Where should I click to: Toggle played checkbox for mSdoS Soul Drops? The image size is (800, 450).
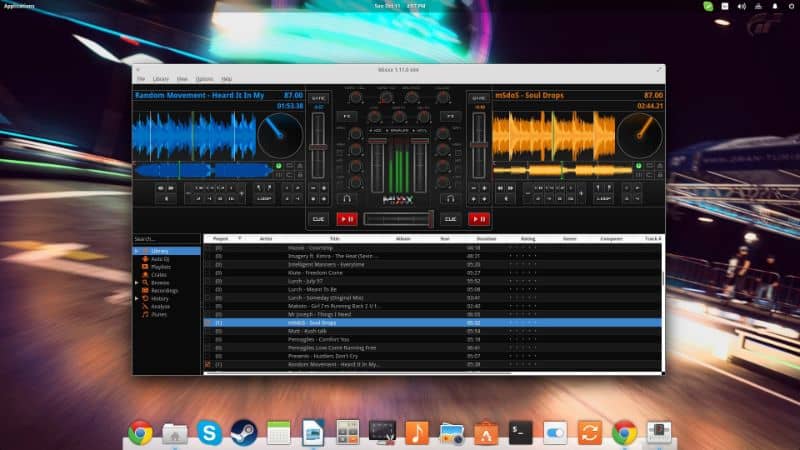point(207,323)
